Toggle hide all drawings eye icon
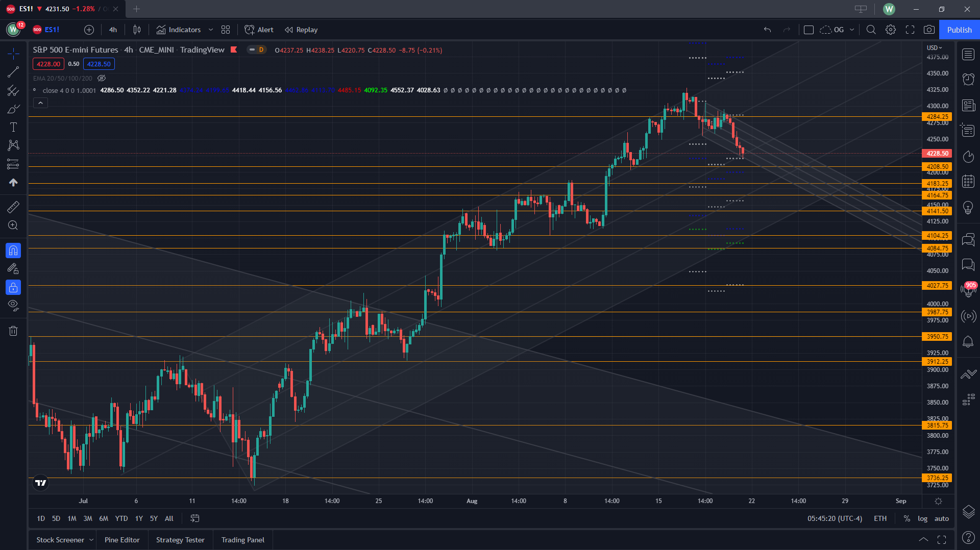Viewport: 980px width, 550px height. point(13,306)
